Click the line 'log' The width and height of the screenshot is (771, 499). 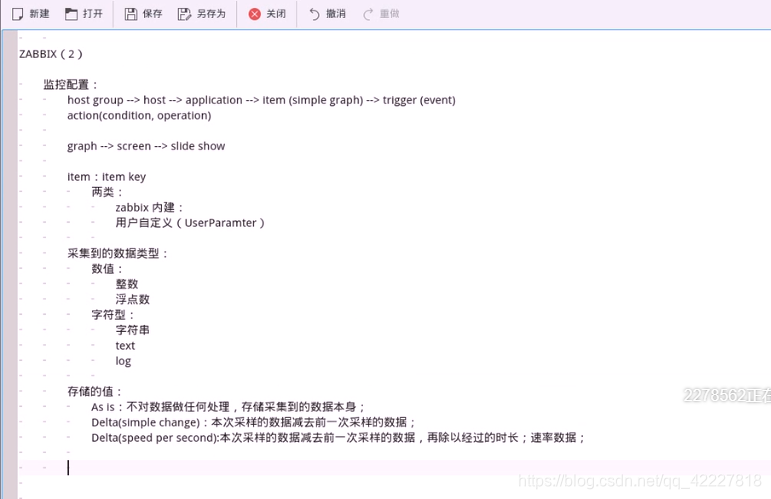pyautogui.click(x=123, y=361)
